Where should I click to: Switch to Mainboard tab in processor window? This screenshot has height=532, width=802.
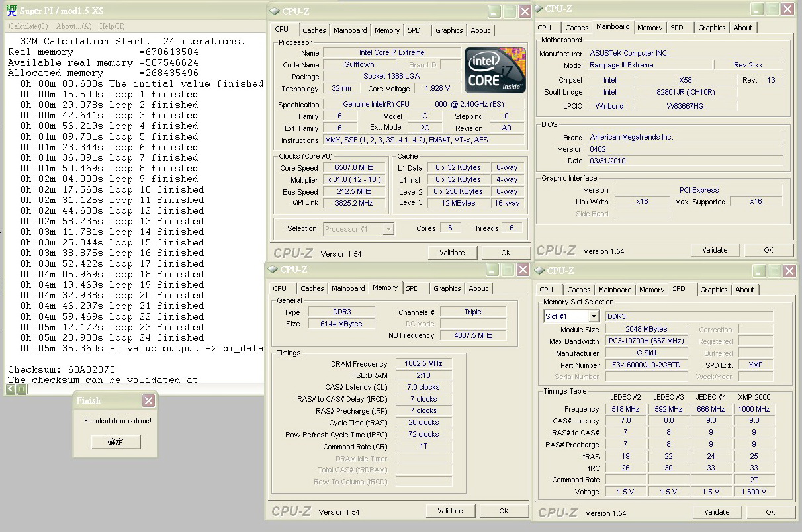350,30
